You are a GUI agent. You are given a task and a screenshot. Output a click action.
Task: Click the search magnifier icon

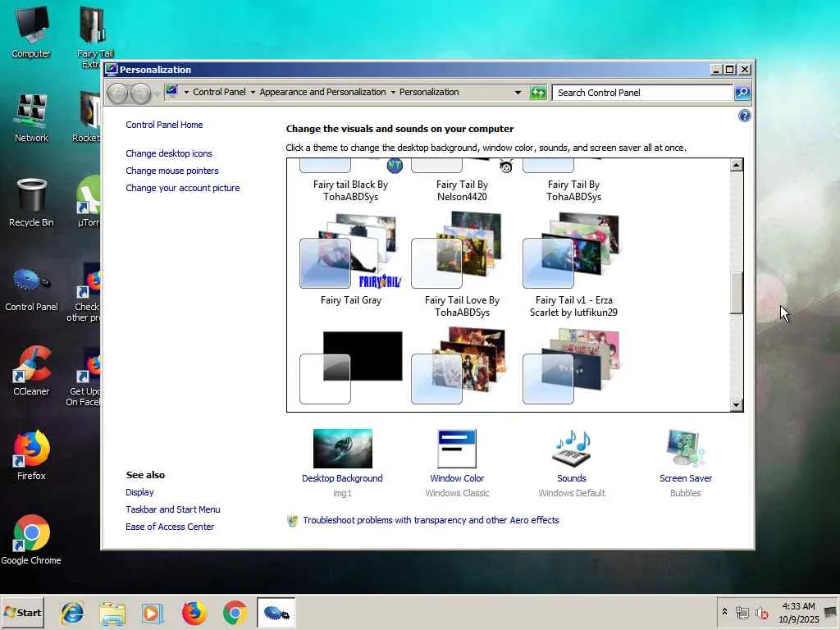(x=742, y=93)
